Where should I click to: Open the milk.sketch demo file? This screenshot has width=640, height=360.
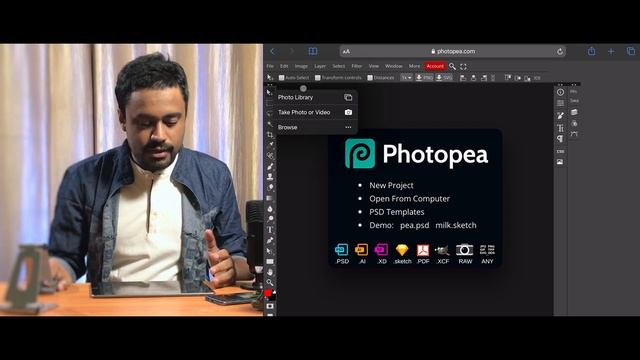456,225
